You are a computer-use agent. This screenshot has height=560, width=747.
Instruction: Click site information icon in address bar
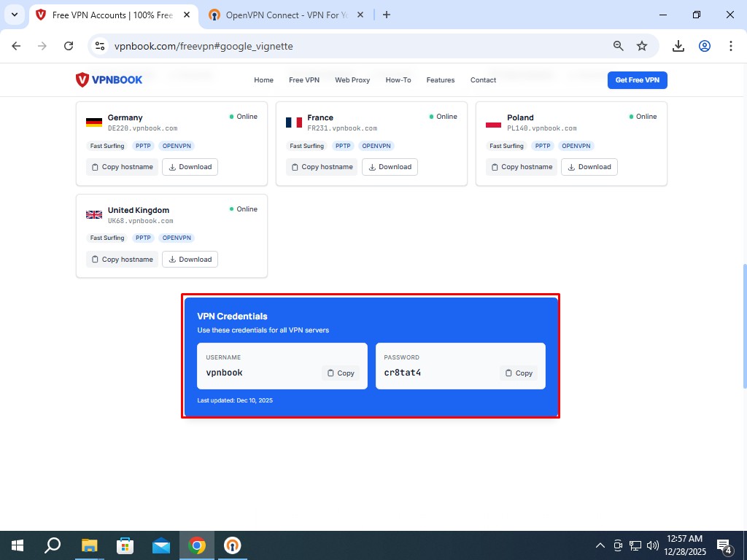point(101,46)
